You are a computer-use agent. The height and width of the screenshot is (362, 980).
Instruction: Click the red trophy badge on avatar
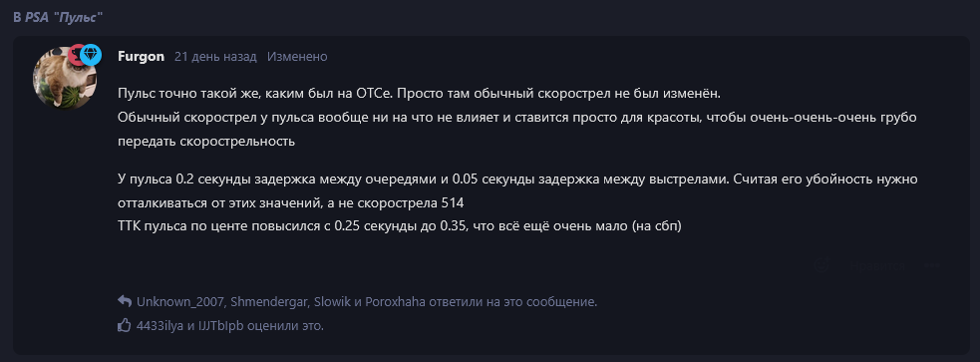[76, 55]
